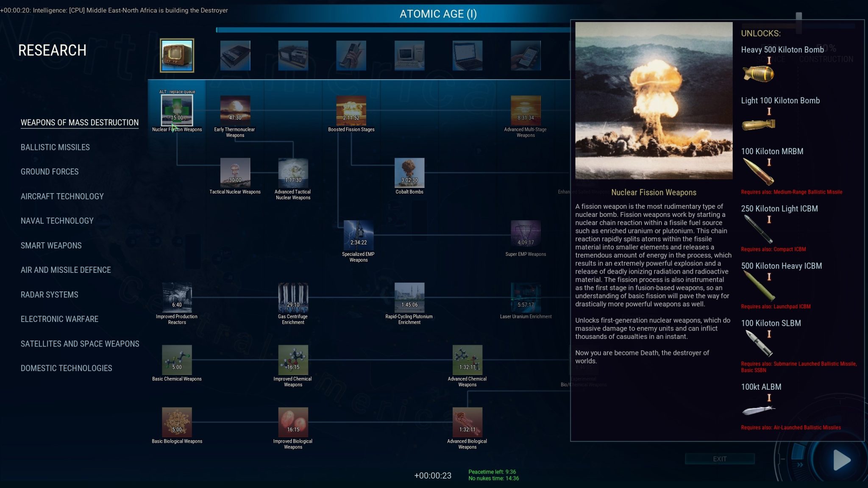Select the Nuclear Fission Weapons research node
Screen dimensions: 868x488
(x=177, y=110)
